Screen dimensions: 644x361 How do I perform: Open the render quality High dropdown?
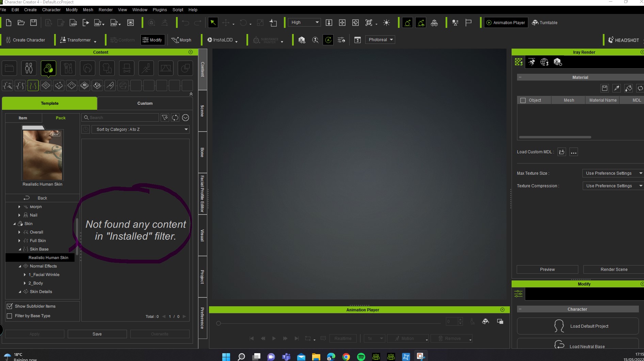304,22
